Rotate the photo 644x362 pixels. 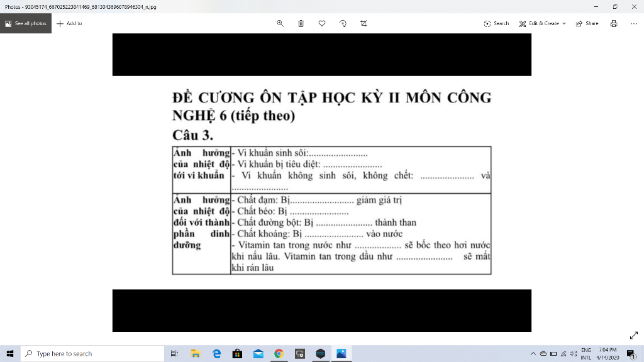pos(343,23)
